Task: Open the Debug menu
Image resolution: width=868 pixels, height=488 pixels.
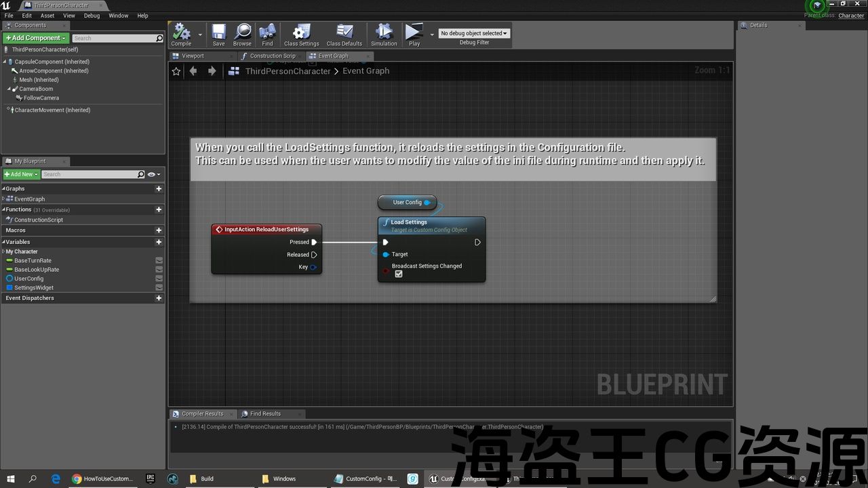Action: click(92, 16)
